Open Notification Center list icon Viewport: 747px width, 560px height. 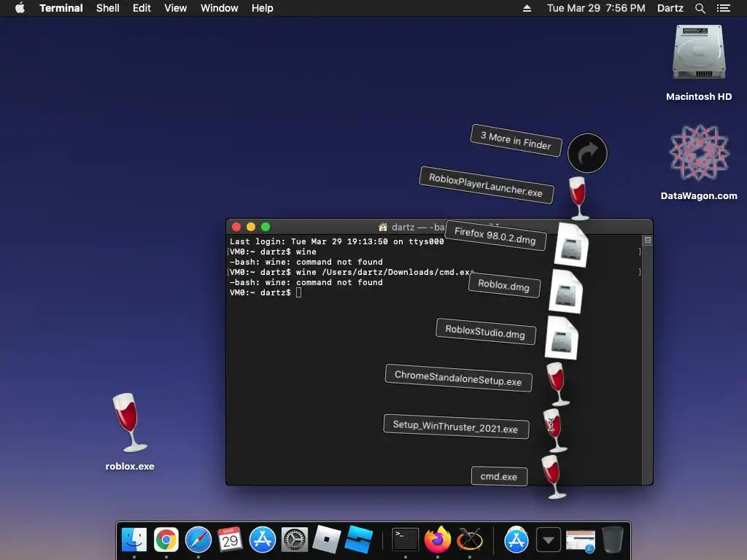[723, 8]
